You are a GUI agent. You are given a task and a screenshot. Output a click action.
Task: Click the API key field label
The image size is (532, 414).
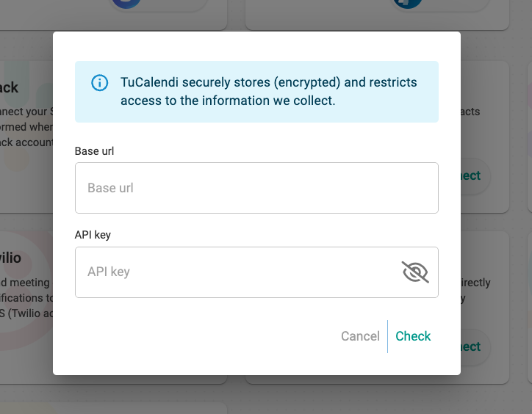click(93, 235)
